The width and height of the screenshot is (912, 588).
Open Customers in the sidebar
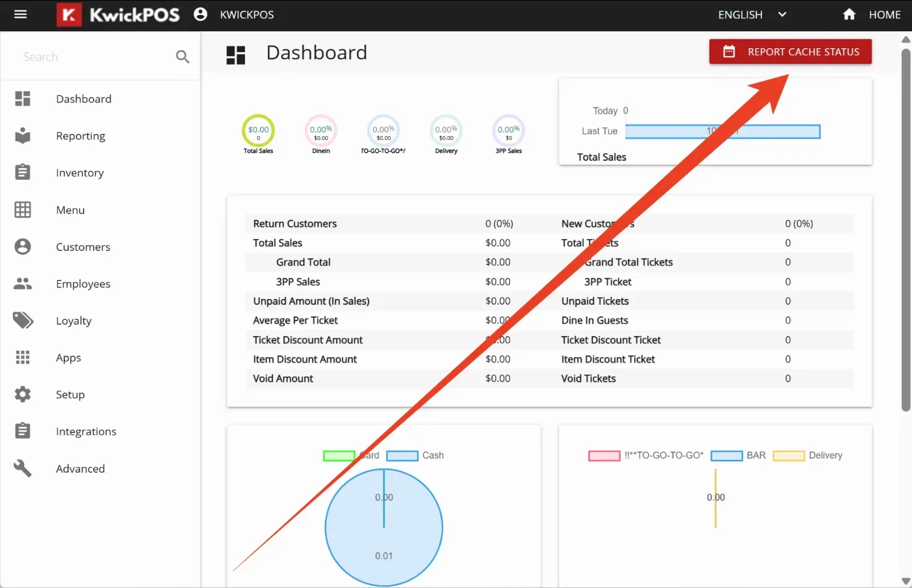click(83, 247)
